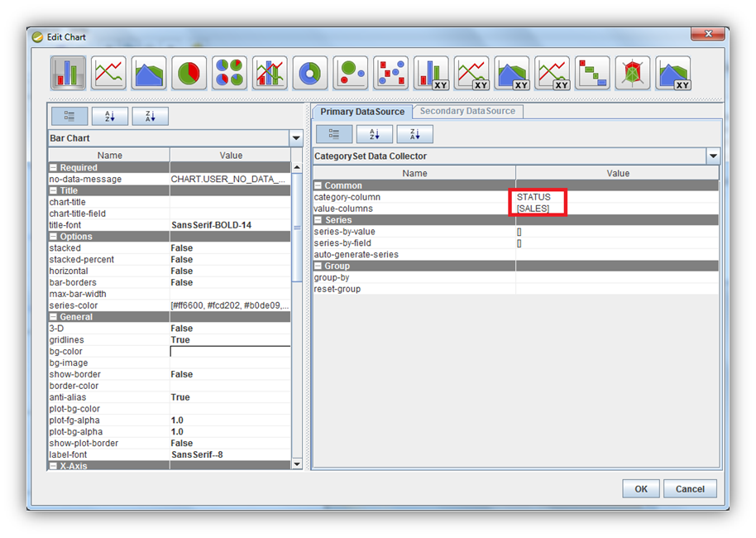Choose the Area chart type icon
This screenshot has height=538, width=756.
point(149,73)
